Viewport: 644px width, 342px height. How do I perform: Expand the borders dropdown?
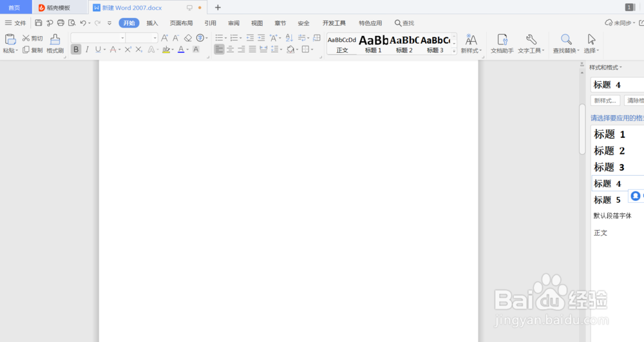point(312,50)
